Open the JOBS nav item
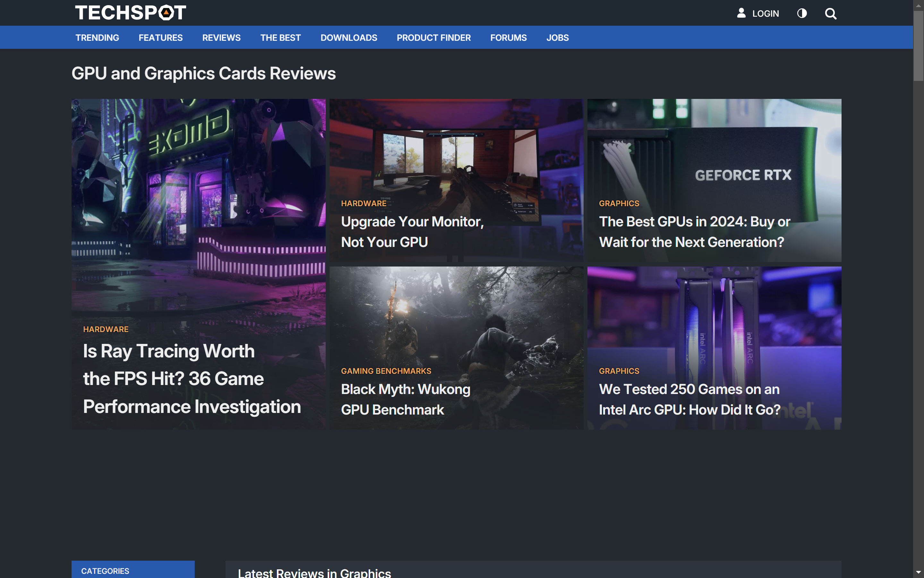The width and height of the screenshot is (924, 578). (558, 38)
